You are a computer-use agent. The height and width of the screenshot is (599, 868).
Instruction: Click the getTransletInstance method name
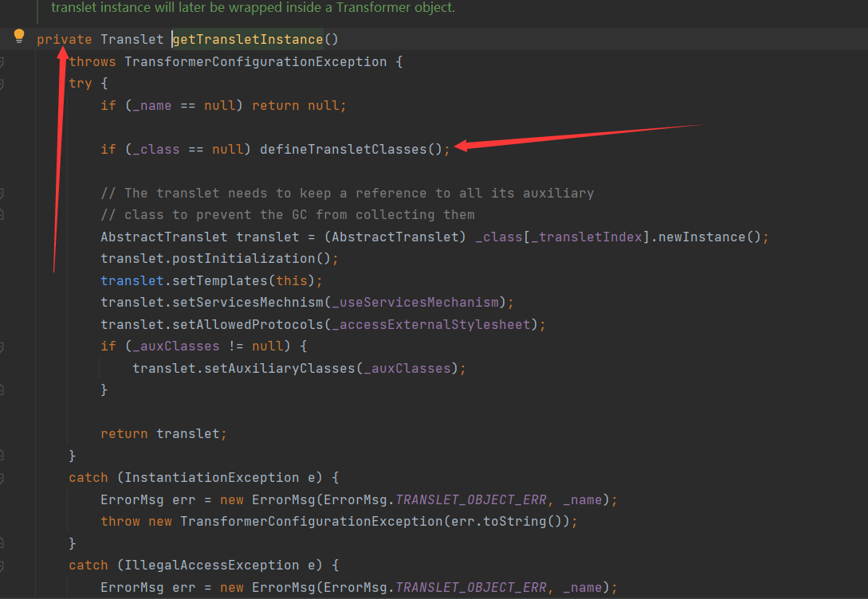click(x=247, y=40)
